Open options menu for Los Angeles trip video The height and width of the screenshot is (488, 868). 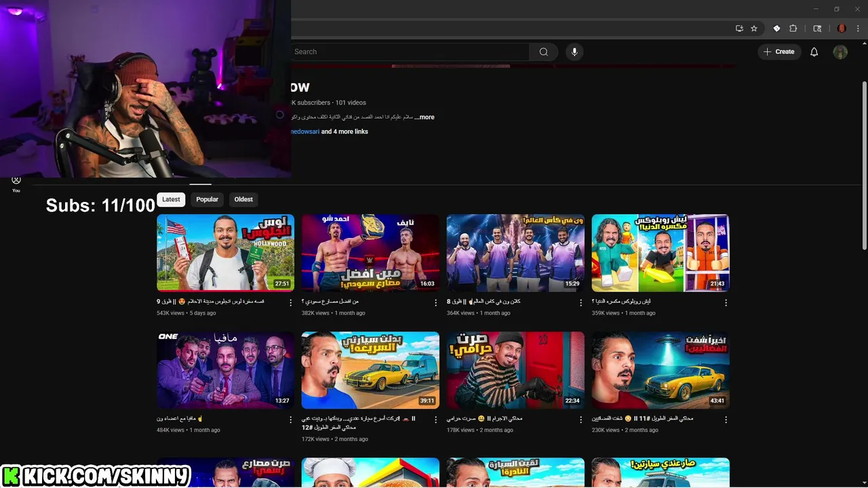(291, 303)
